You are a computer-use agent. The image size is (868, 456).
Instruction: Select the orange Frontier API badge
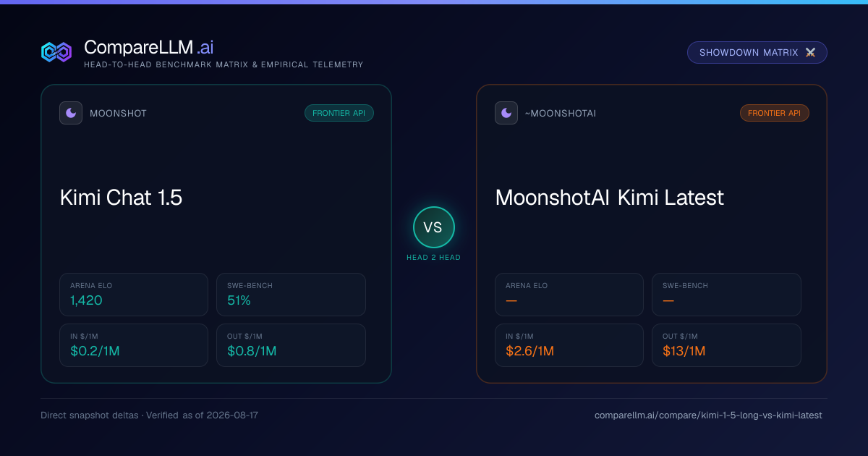coord(775,113)
